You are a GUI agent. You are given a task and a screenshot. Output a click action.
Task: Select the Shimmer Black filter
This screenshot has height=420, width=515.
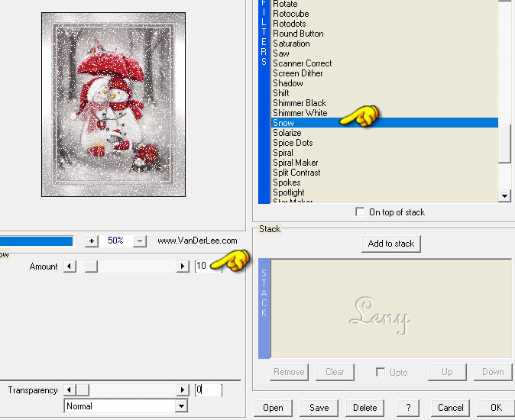click(384, 103)
